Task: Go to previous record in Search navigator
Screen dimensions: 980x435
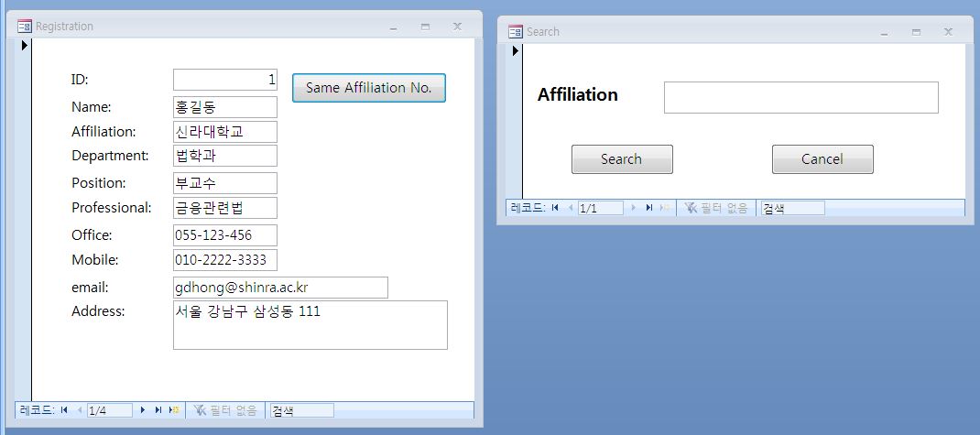Action: [570, 208]
